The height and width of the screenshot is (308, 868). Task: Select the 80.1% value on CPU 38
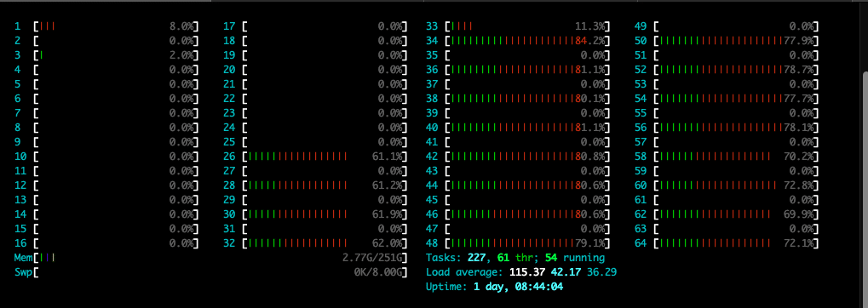click(x=589, y=99)
